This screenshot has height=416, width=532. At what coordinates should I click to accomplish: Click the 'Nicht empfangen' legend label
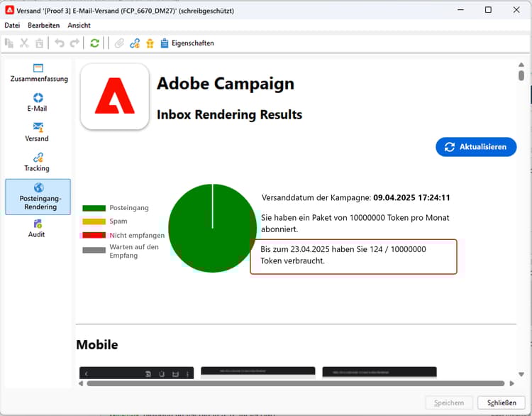point(137,236)
